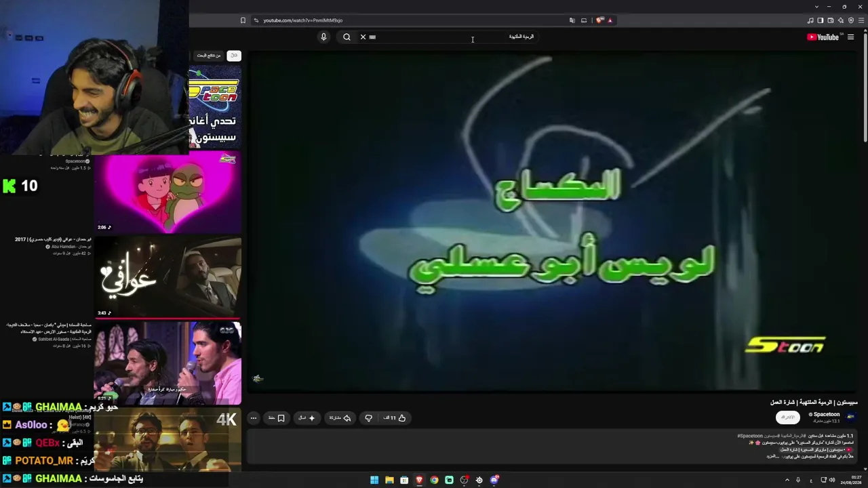Open the media playlist music-note icon

click(812, 20)
